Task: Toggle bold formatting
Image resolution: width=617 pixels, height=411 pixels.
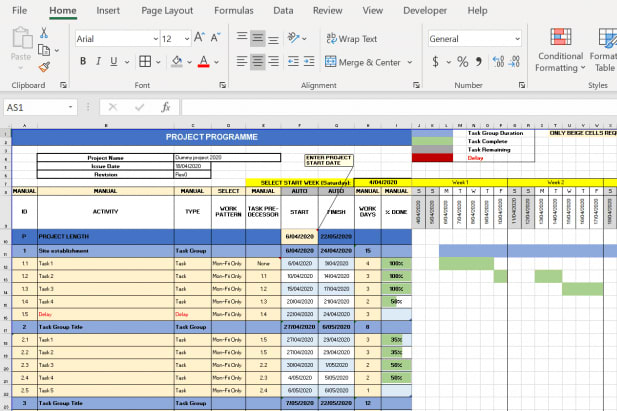Action: coord(85,62)
